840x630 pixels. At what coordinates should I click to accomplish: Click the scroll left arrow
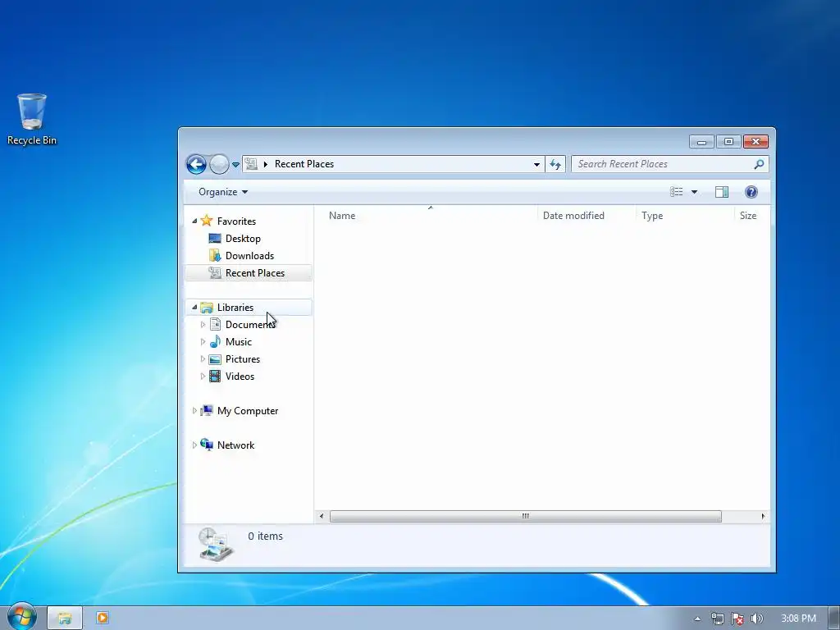coord(321,516)
